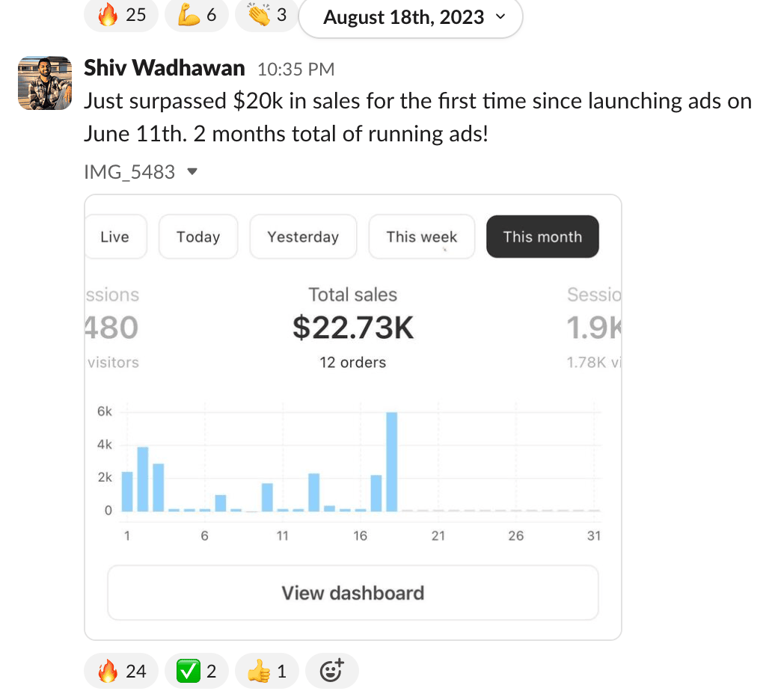The height and width of the screenshot is (700, 775).
Task: Open Shiv Wadhawan's name link
Action: point(165,68)
